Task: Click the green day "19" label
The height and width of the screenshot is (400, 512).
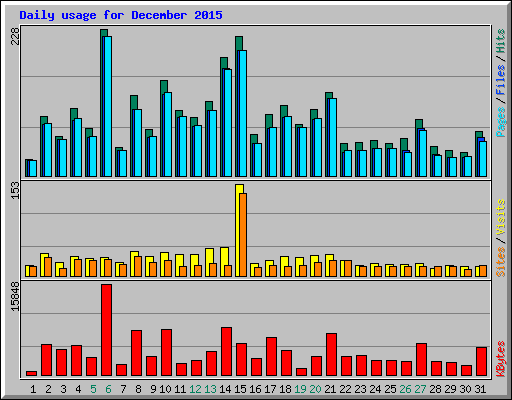Action: coord(300,389)
